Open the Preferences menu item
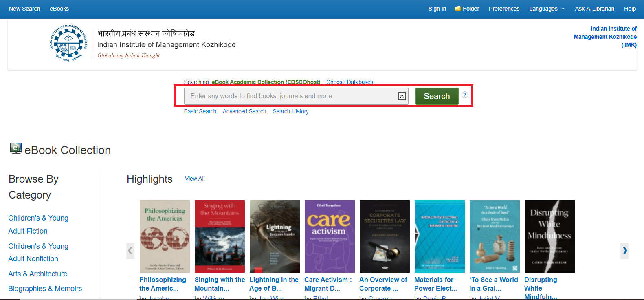 [504, 9]
